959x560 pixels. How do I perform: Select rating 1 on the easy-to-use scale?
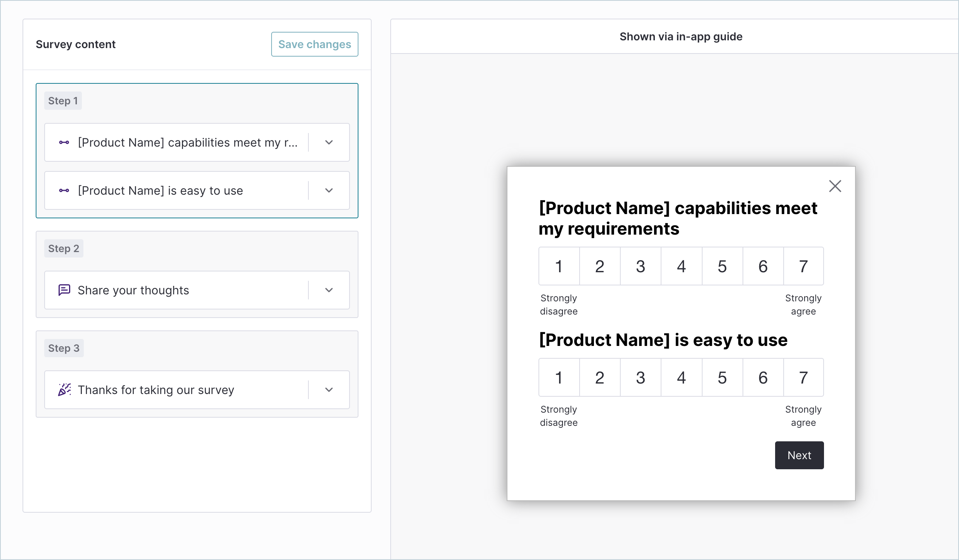click(x=559, y=377)
